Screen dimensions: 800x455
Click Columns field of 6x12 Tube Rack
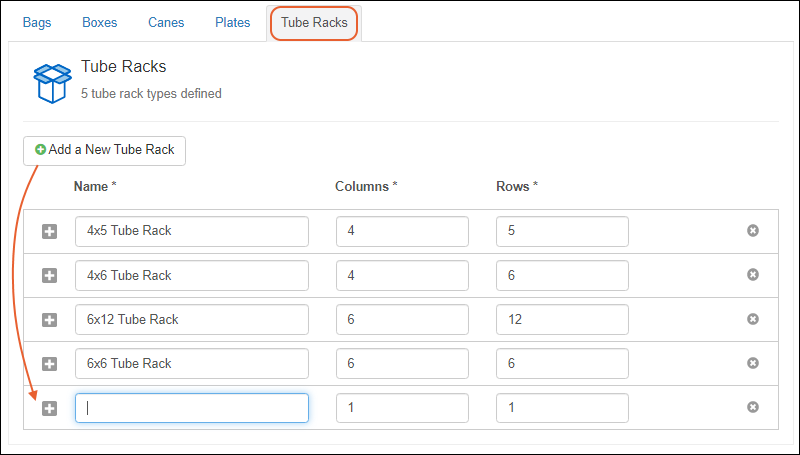coord(402,319)
